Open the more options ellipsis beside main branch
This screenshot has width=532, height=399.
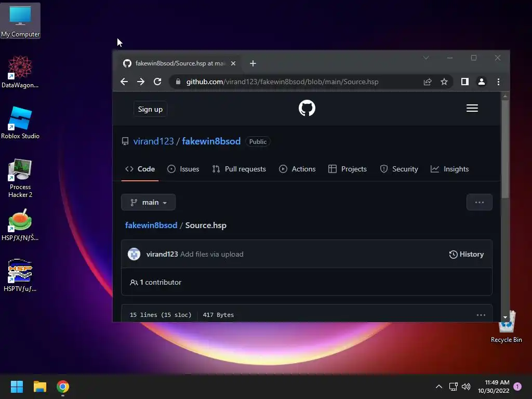(x=479, y=202)
